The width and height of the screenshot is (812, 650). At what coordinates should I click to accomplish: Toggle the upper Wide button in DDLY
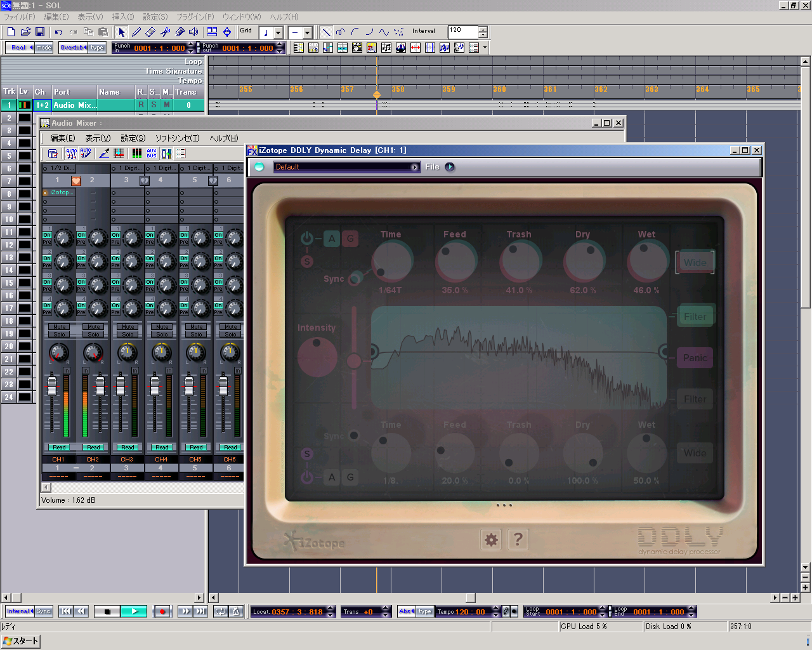[695, 262]
